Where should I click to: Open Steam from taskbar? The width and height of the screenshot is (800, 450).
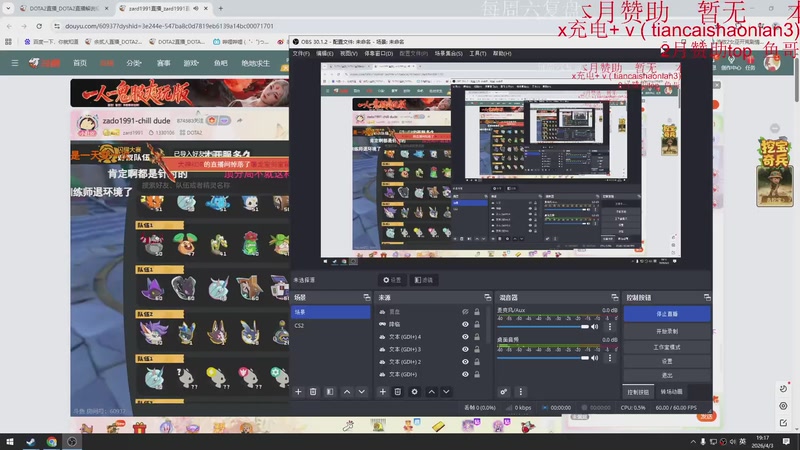point(31,442)
